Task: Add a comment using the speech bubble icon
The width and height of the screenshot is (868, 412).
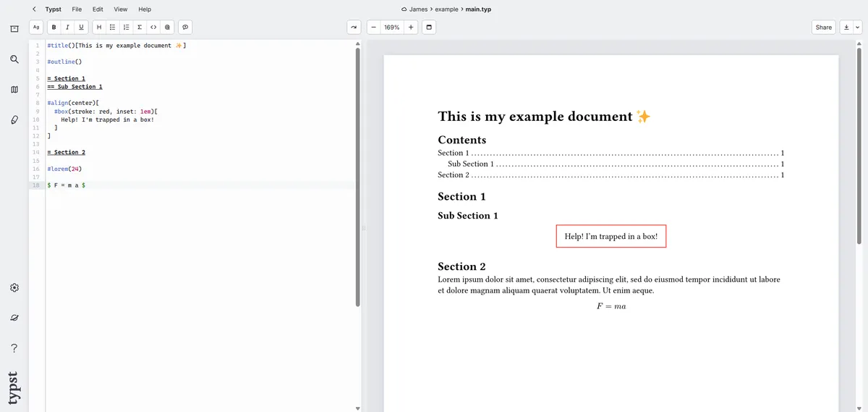Action: point(185,28)
